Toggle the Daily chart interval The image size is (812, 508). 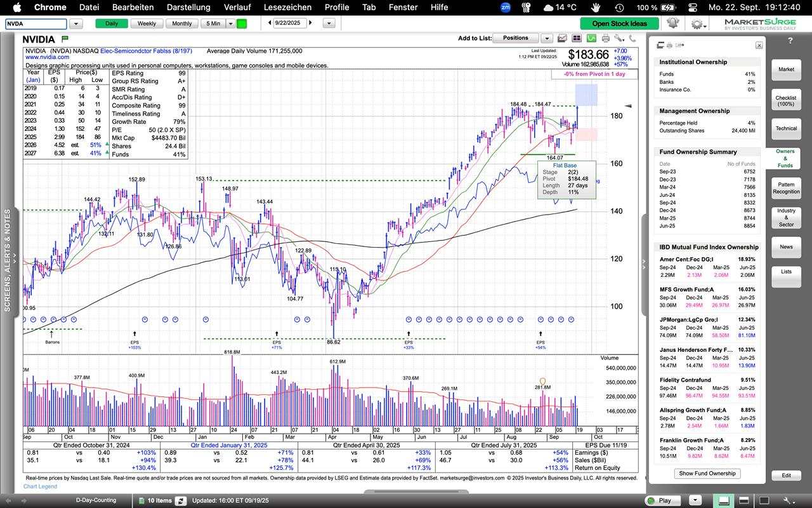(x=112, y=23)
